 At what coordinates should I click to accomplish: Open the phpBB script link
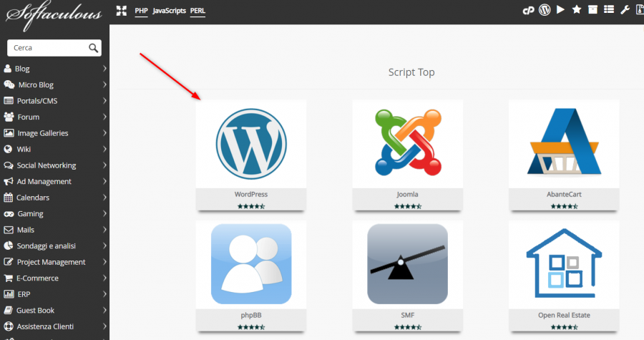251,316
